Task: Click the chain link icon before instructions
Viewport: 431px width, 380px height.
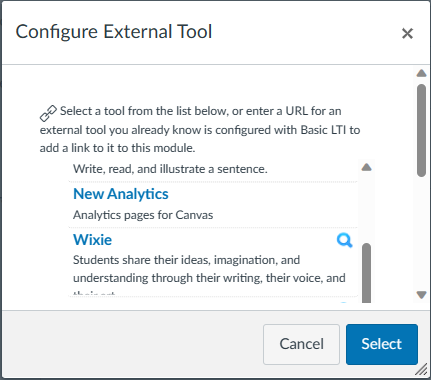Action: tap(48, 113)
